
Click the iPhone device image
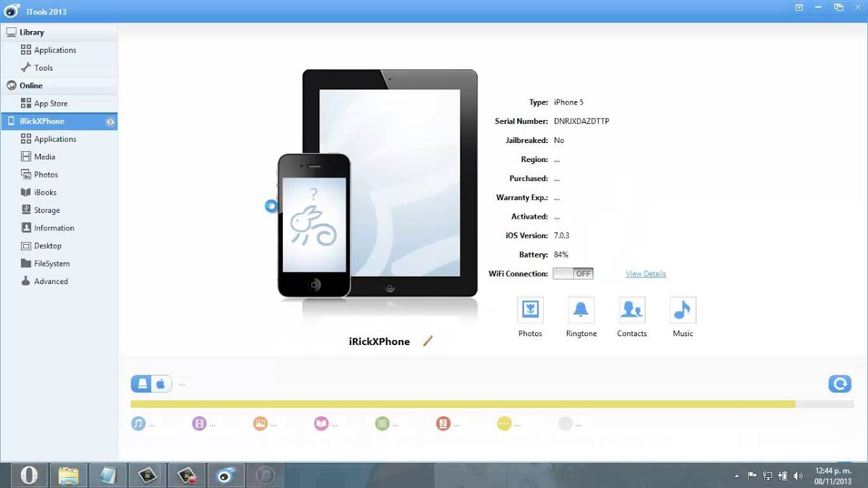tap(314, 225)
